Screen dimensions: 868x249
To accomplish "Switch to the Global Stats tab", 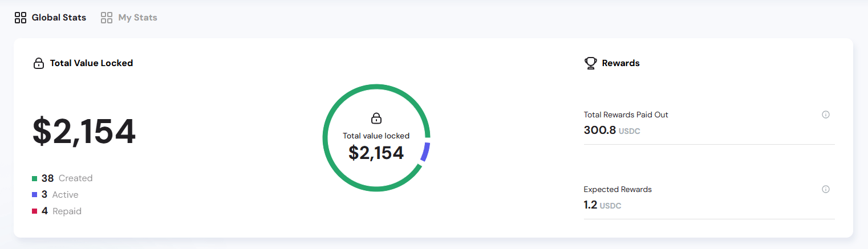I will (x=59, y=18).
